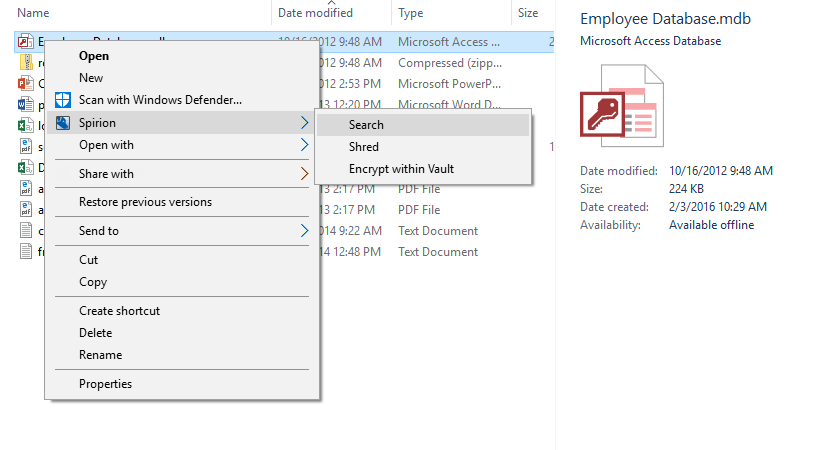Click the topmost Excel file icon

tap(26, 126)
